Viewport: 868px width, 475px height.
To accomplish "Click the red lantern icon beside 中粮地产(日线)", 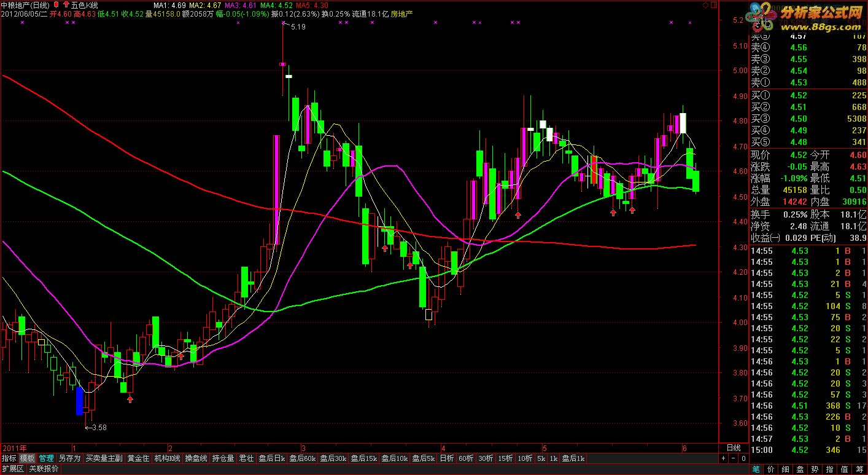I will pos(56,4).
